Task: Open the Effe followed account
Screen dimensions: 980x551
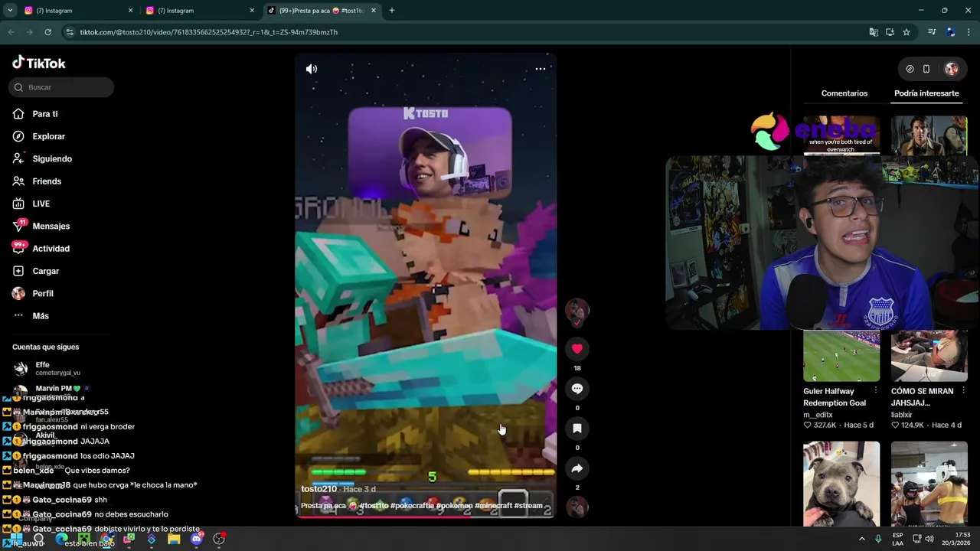Action: tap(46, 368)
